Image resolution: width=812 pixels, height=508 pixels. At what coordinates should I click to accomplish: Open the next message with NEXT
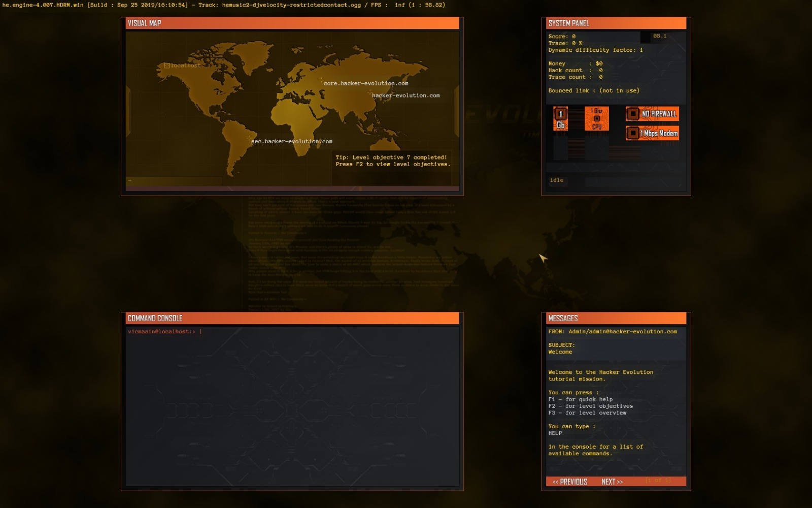(612, 482)
